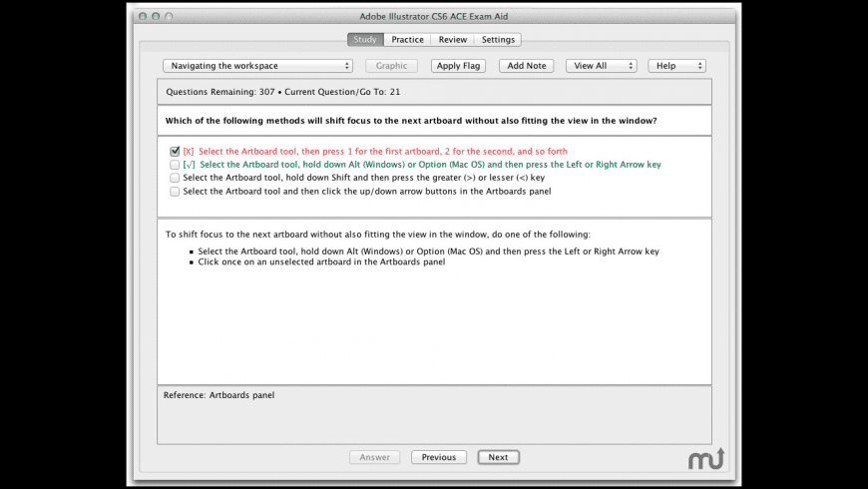Click the 'Questions Remaining: 307' text
This screenshot has width=868, height=489.
pos(220,92)
